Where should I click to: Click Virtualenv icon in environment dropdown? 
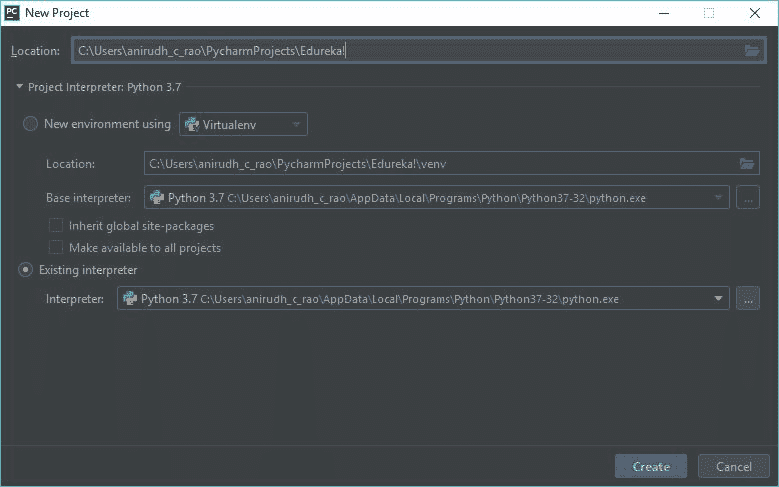[x=192, y=124]
